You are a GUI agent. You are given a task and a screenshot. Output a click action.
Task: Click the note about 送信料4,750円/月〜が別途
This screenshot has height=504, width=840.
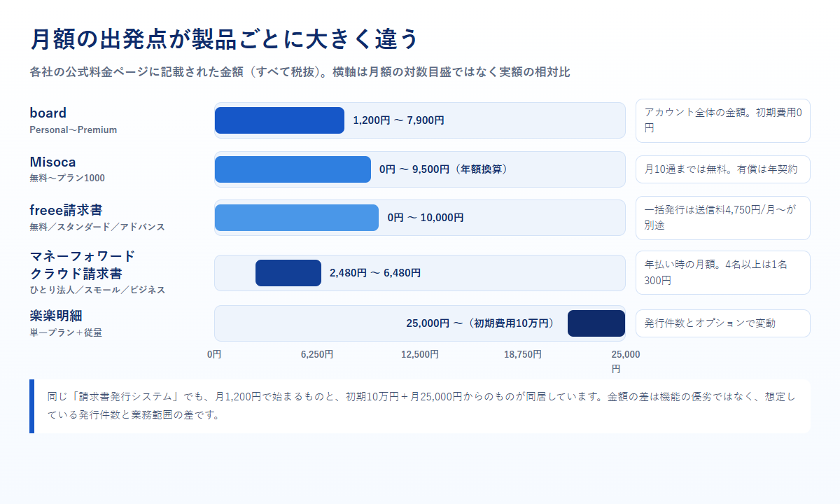point(723,218)
